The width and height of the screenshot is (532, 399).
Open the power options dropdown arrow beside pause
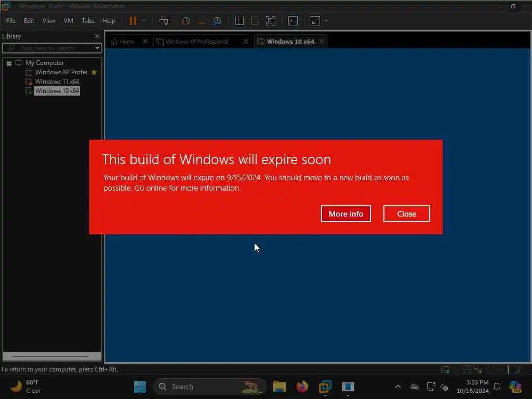[144, 21]
